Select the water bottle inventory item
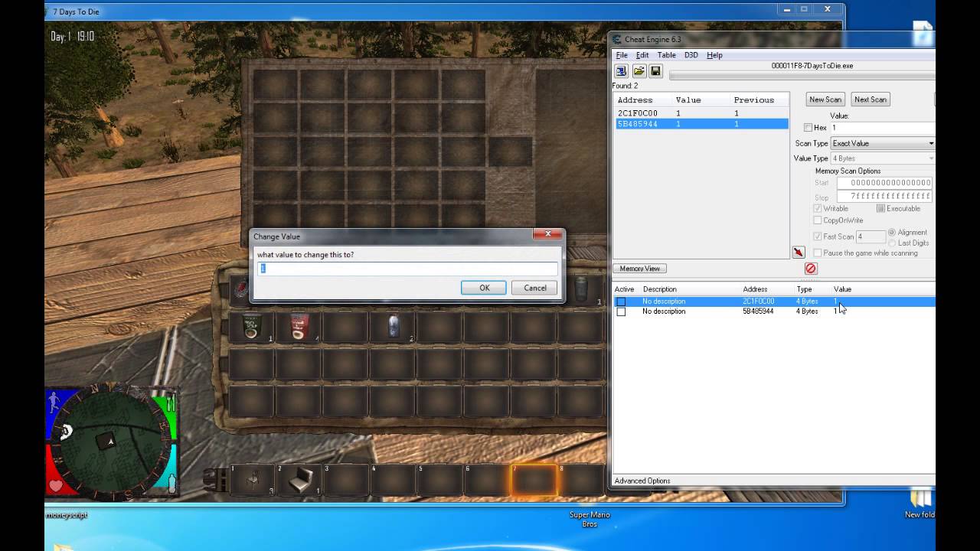The height and width of the screenshot is (551, 980). click(x=394, y=327)
